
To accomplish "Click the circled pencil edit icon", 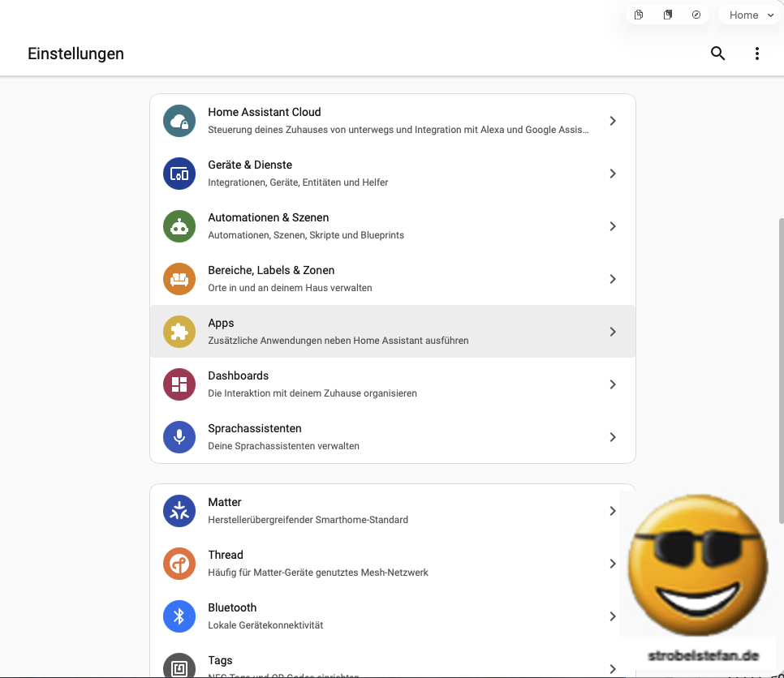I will tap(696, 15).
